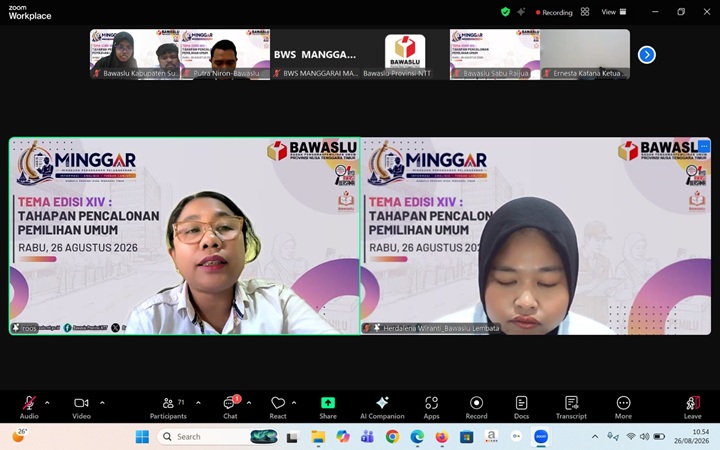Open the Transcript panel
Screen dimensions: 720x450
571,407
